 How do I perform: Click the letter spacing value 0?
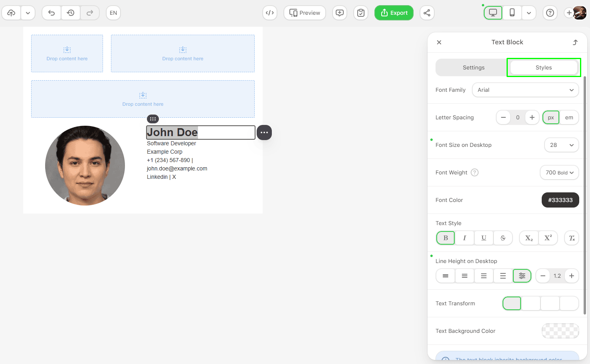tap(518, 117)
